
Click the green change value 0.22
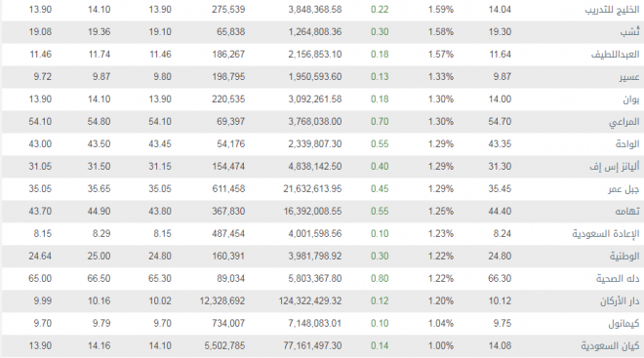point(380,10)
